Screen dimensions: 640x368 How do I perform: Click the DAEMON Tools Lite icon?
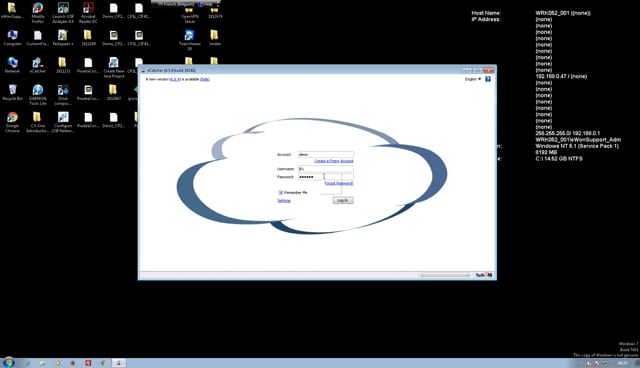click(x=38, y=95)
